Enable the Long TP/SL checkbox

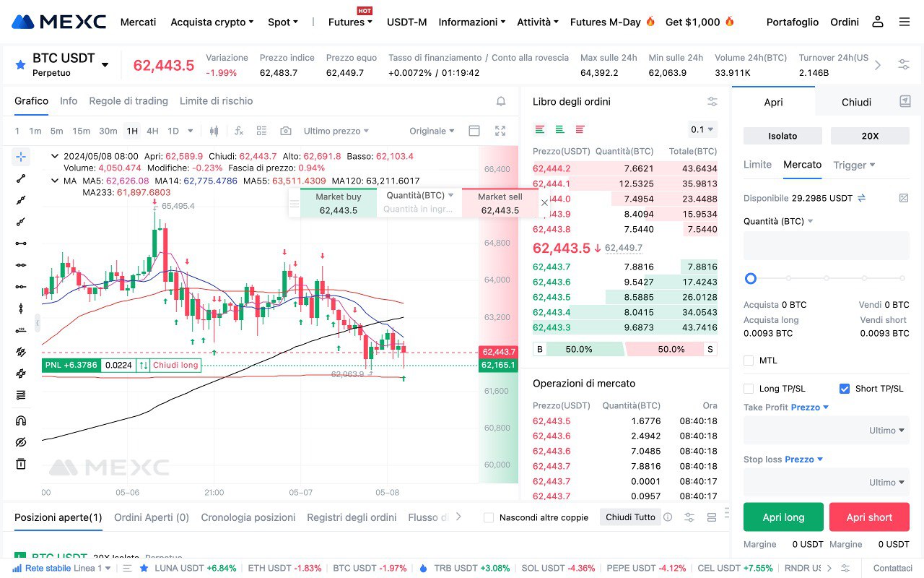tap(749, 389)
